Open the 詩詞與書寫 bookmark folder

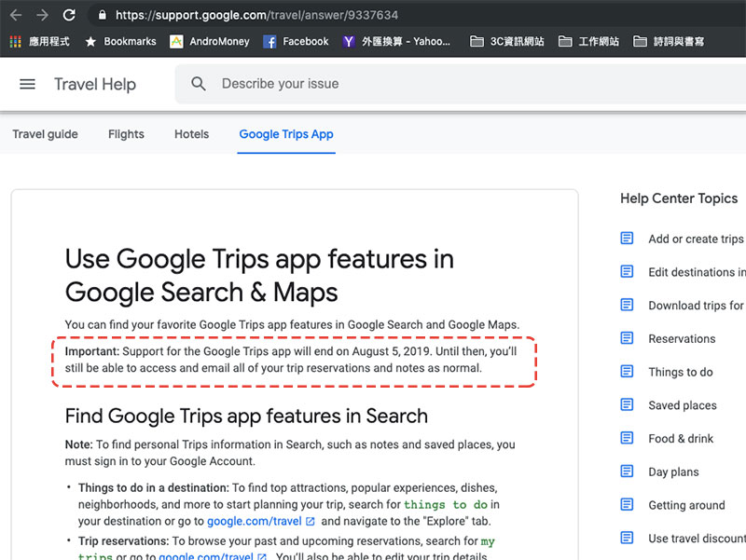point(669,42)
